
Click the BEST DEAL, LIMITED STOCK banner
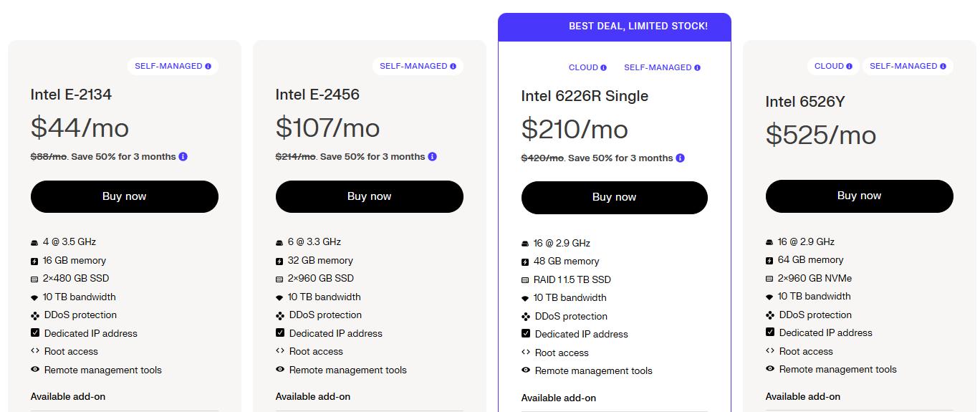(x=638, y=27)
